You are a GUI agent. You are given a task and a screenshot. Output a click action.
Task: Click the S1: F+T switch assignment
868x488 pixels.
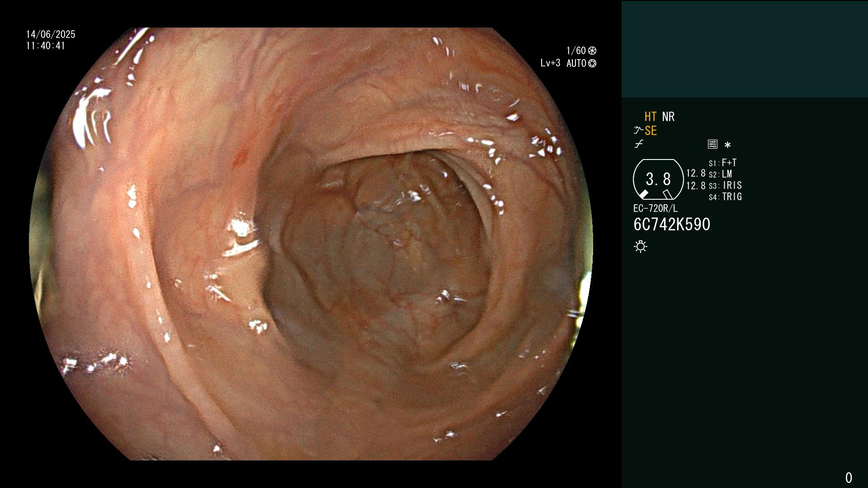pyautogui.click(x=722, y=163)
